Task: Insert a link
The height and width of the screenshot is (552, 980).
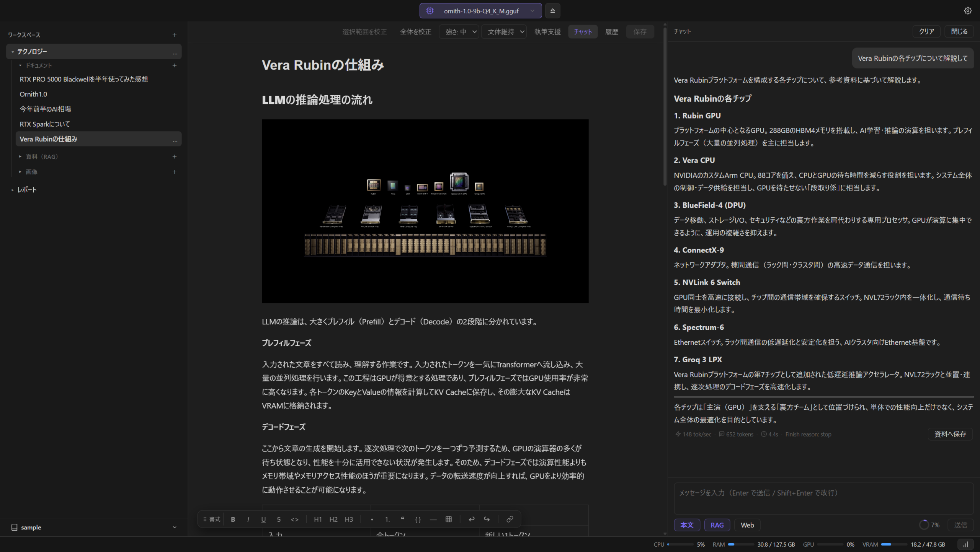Action: click(x=510, y=519)
